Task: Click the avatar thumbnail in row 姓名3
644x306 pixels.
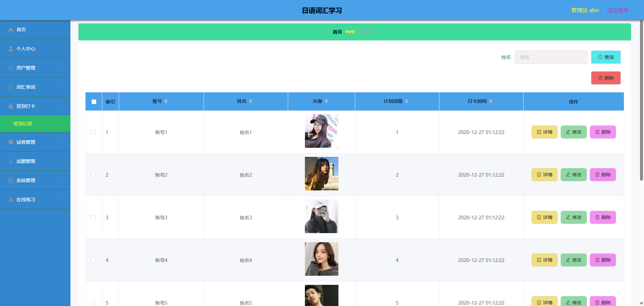Action: tap(322, 216)
